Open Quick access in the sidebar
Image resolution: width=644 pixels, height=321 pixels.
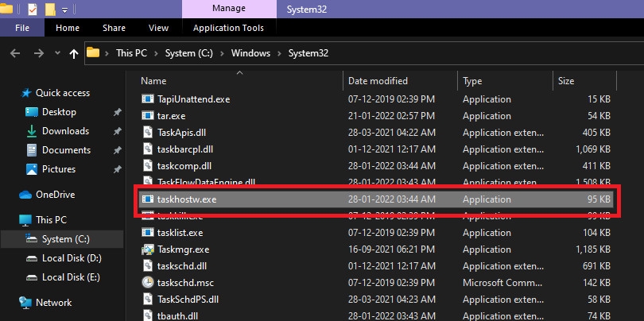click(63, 93)
